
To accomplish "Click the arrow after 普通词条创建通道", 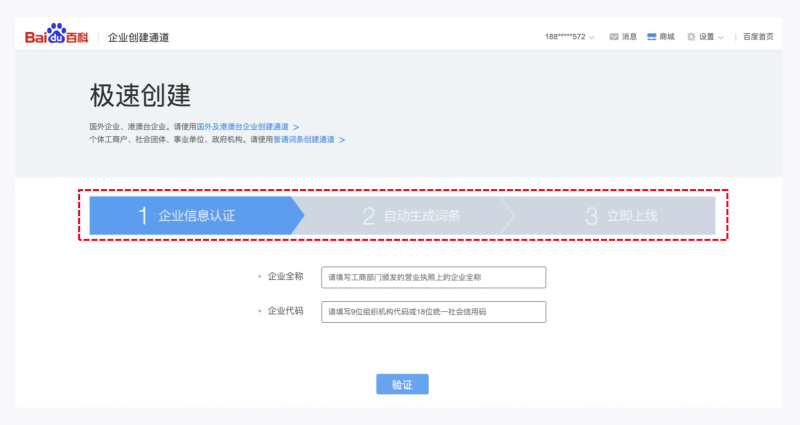I will point(342,140).
